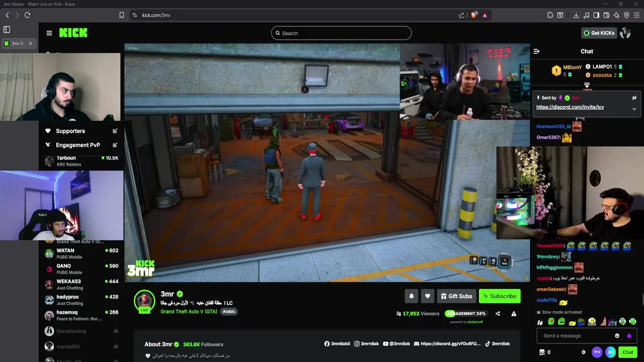Viewport: 644px width, 362px height.
Task: Open the discord.gg channel link
Action: click(447, 344)
